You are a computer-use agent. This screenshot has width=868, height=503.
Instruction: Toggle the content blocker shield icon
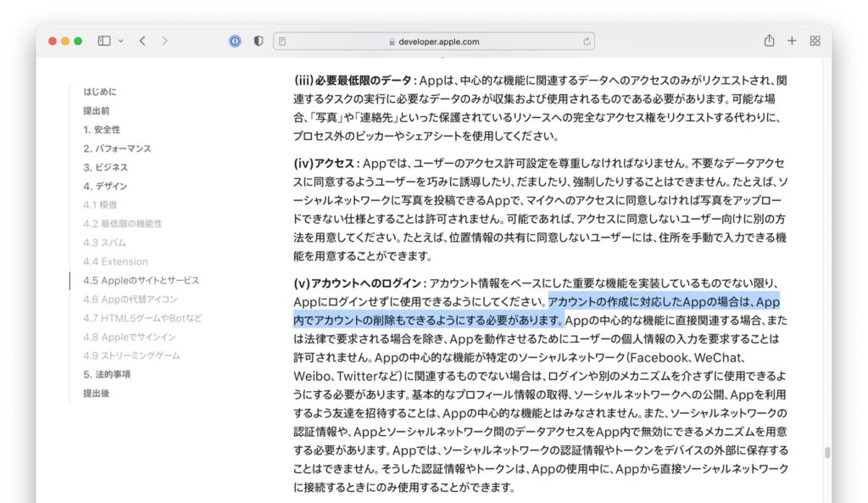(x=258, y=40)
